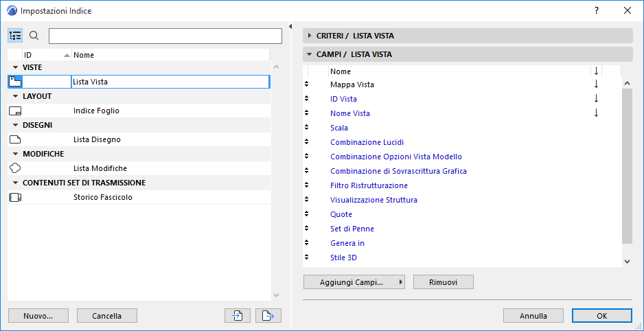The height and width of the screenshot is (331, 644).
Task: Select the Lista Vista name field
Action: tap(170, 82)
